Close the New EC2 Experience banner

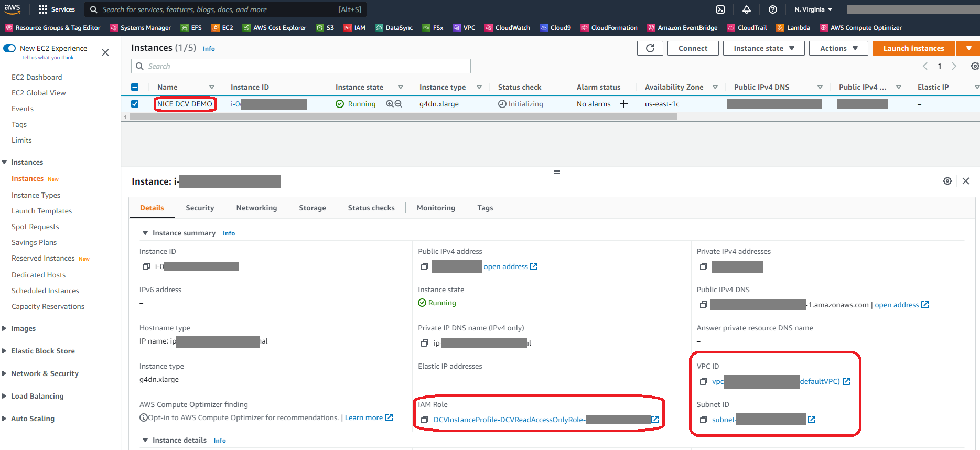(105, 52)
